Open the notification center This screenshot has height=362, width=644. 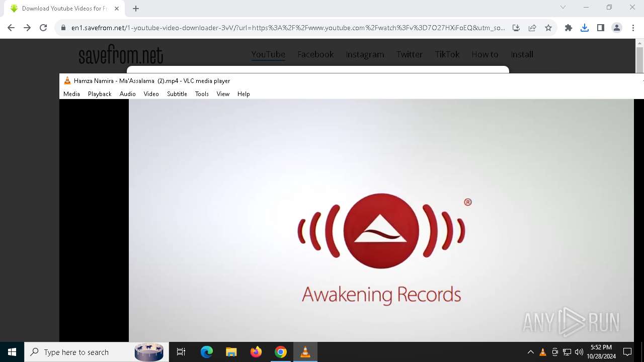click(627, 352)
